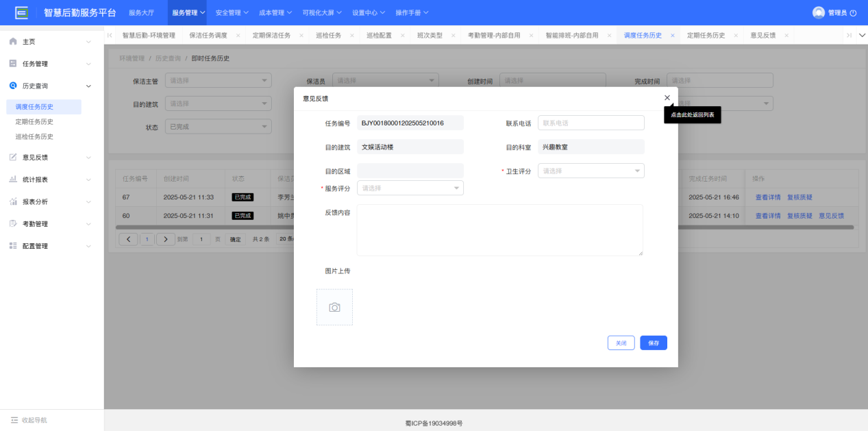Viewport: 868px width, 431px height.
Task: Click 查看详情 link for task 67
Action: tap(768, 197)
